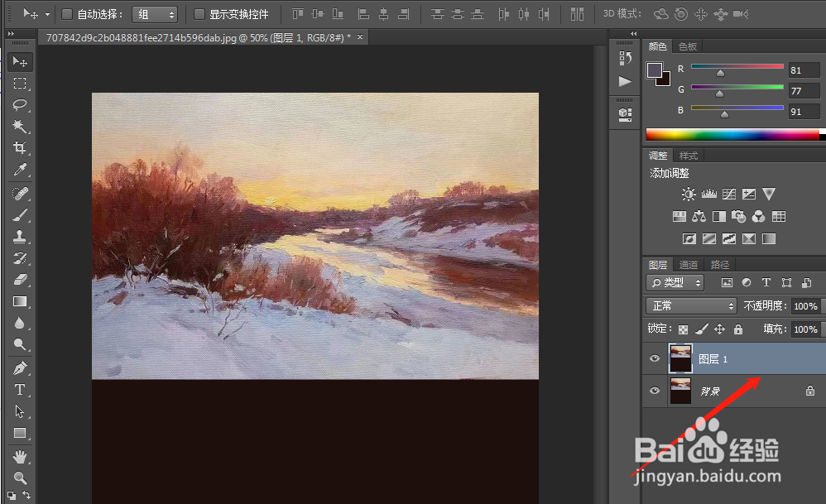The image size is (826, 504).
Task: Open the 3D panel cube icon
Action: point(626,114)
